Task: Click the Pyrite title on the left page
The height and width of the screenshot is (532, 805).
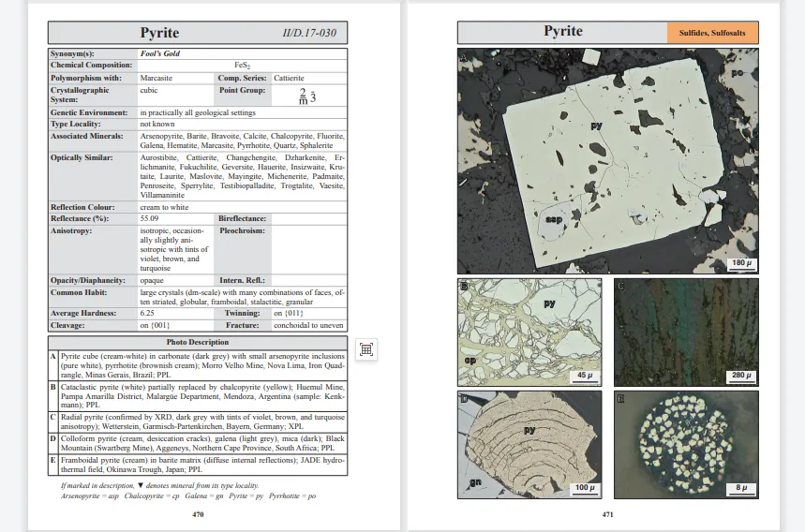Action: 159,33
